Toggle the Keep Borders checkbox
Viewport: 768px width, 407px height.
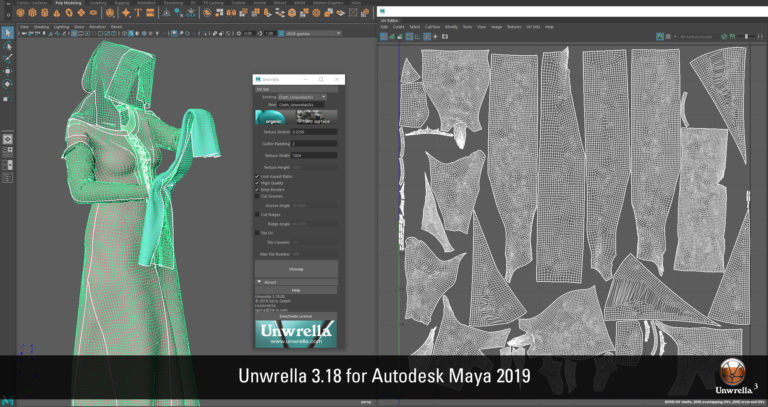pyautogui.click(x=257, y=189)
